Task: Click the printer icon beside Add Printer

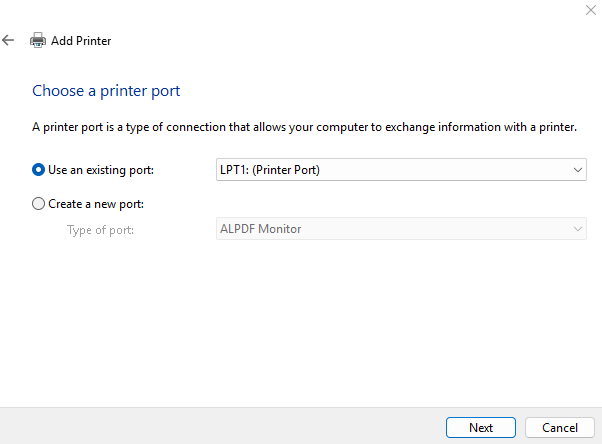Action: pos(38,41)
